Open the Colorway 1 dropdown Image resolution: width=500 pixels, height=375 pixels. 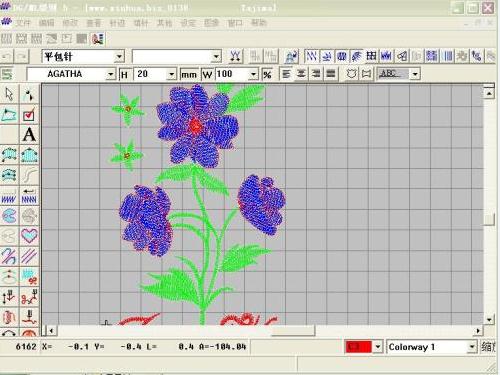point(472,347)
